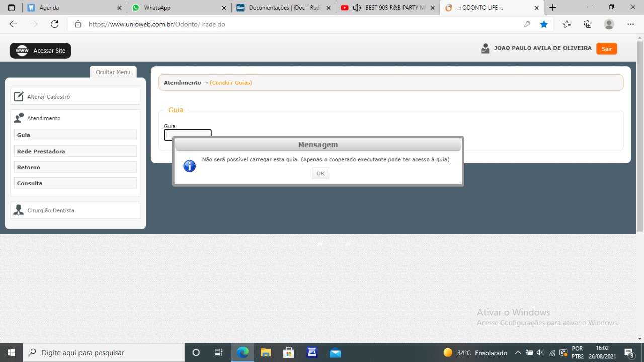This screenshot has width=644, height=362.
Task: Open the notification center icon
Action: coord(629,353)
